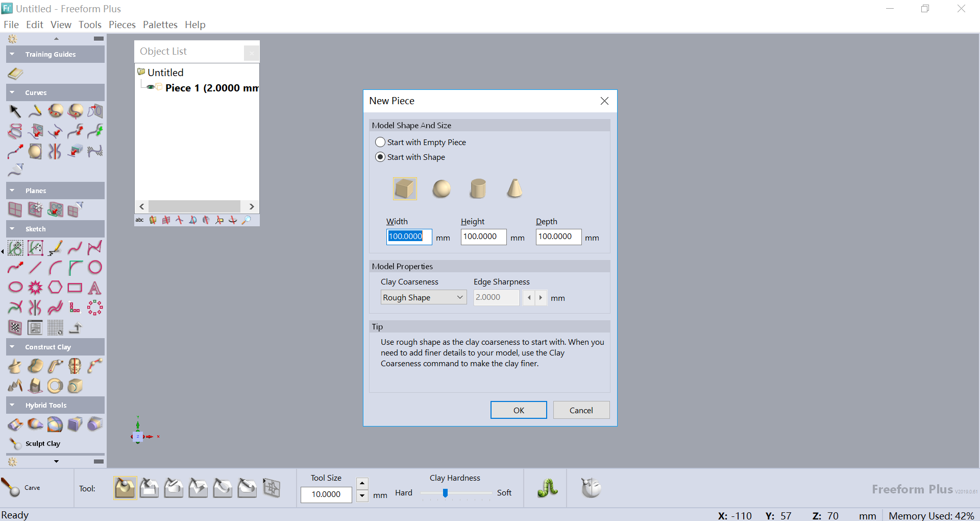Viewport: 980px width, 521px height.
Task: Select the sketch polygon hexagon tool
Action: (x=55, y=288)
